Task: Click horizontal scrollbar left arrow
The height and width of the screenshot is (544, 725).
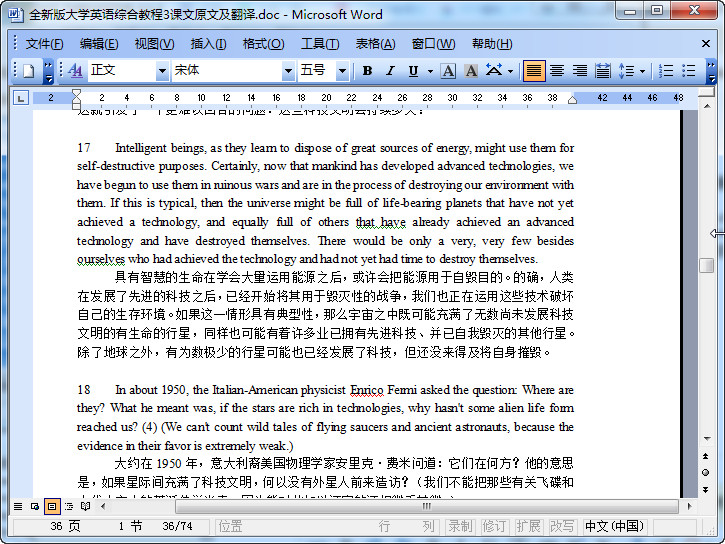Action: pos(103,507)
